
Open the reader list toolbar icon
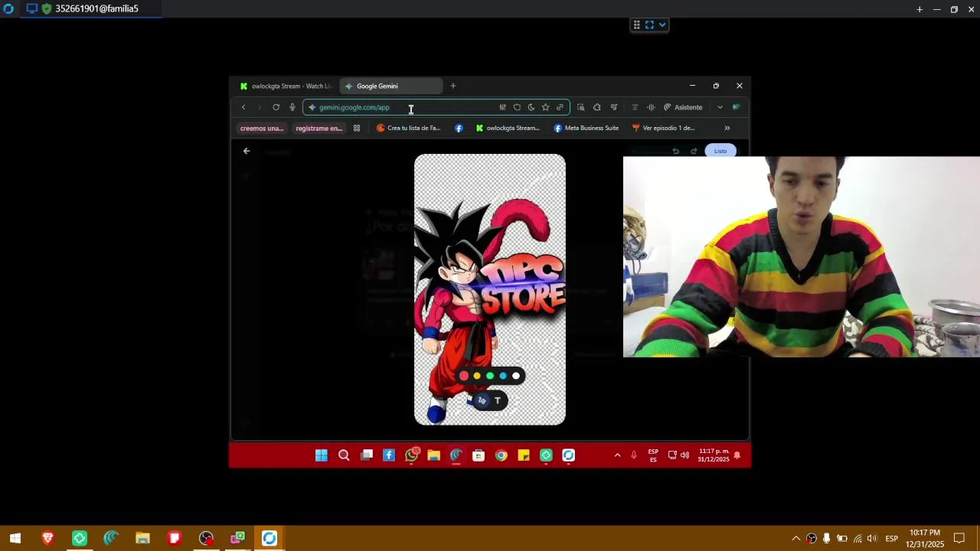pyautogui.click(x=634, y=107)
